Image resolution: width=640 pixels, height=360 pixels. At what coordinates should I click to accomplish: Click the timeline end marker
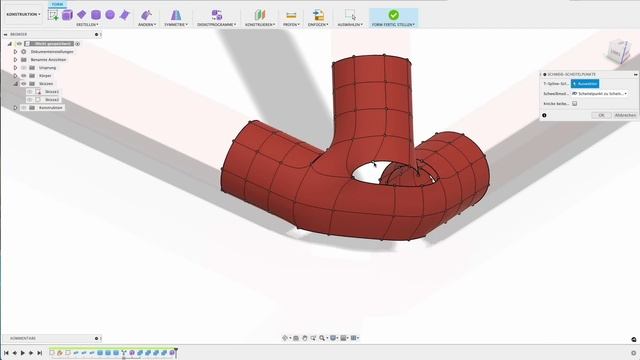176,352
